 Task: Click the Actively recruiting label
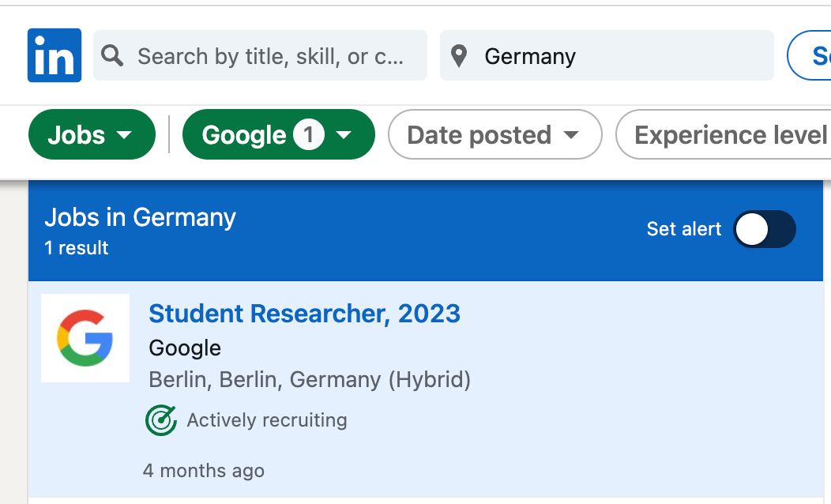tap(267, 420)
